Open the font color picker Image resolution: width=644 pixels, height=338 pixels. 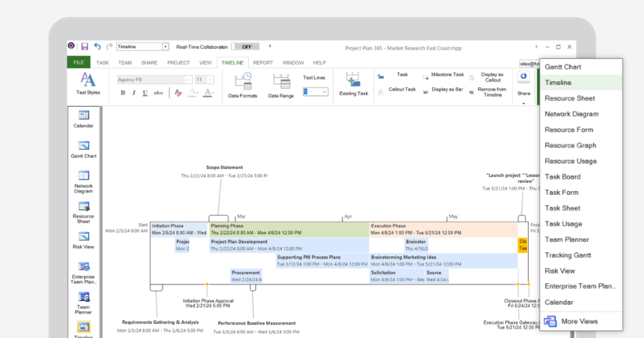tap(209, 93)
